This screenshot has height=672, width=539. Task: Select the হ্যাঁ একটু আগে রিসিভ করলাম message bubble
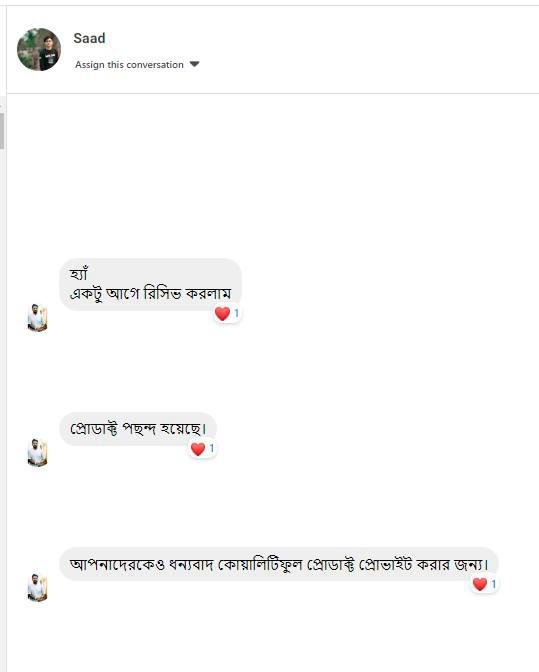pos(150,284)
